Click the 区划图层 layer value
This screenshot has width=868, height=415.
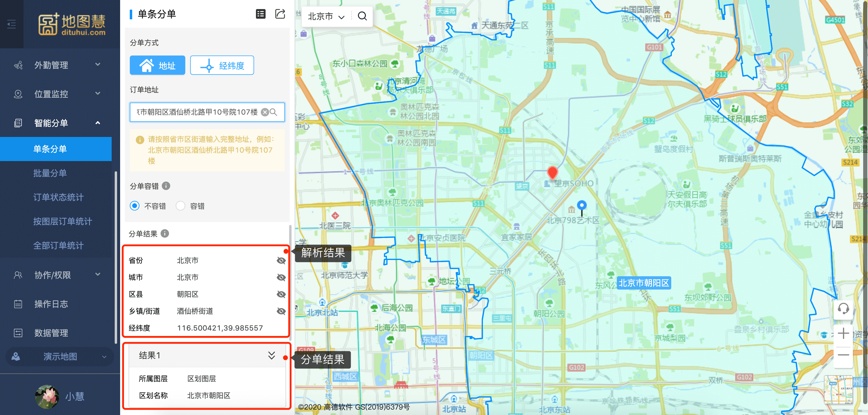tap(202, 379)
